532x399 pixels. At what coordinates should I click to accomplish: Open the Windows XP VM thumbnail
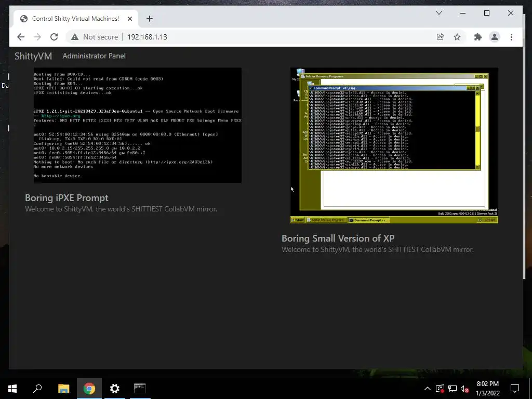pos(394,145)
